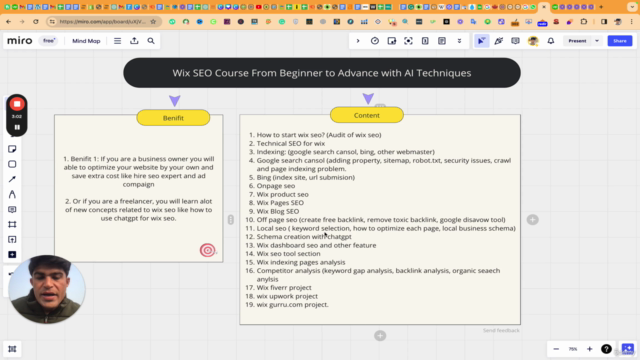
Task: Click the Present button
Action: [x=577, y=41]
